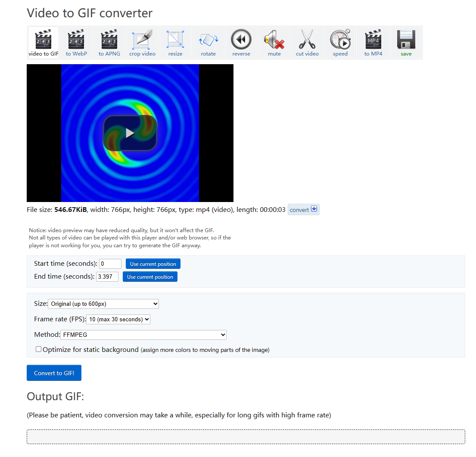Open the to MP4 converter tool
The image size is (476, 457).
coord(373,43)
